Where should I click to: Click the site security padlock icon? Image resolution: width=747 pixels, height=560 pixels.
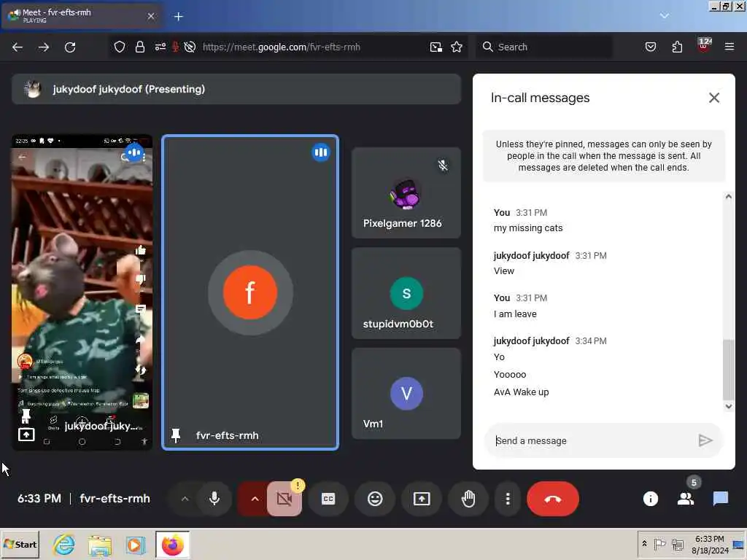point(139,47)
